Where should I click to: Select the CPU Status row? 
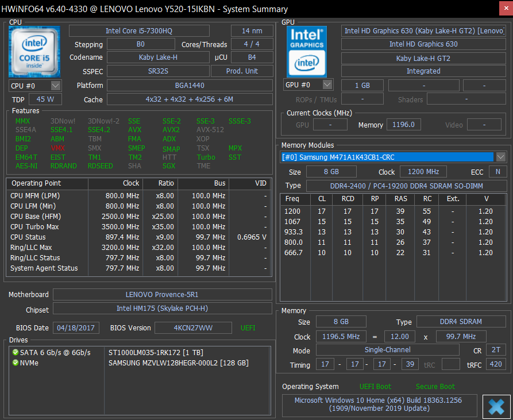point(139,237)
